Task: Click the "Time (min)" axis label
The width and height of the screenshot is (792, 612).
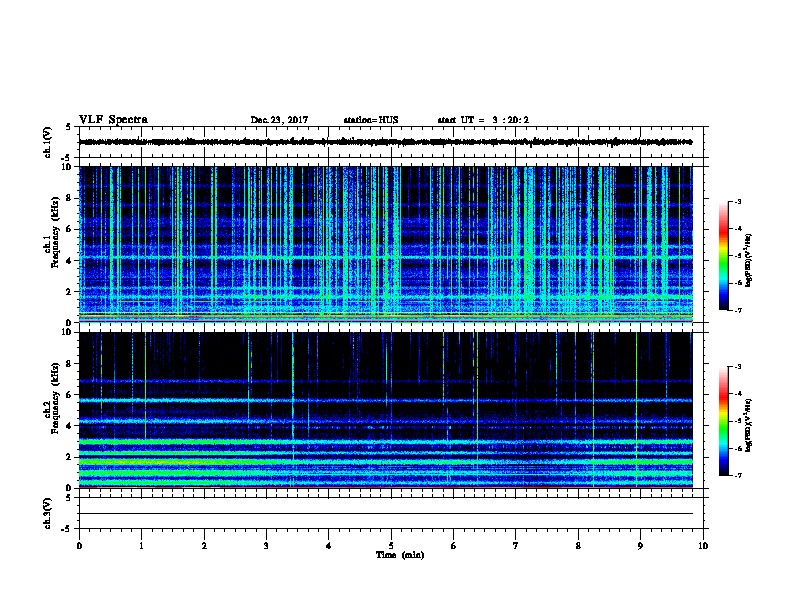Action: pyautogui.click(x=400, y=555)
